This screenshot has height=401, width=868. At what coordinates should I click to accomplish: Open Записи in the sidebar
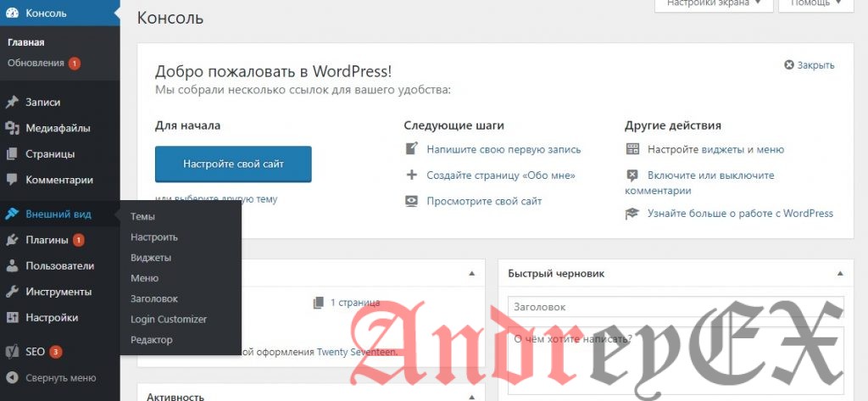click(43, 103)
